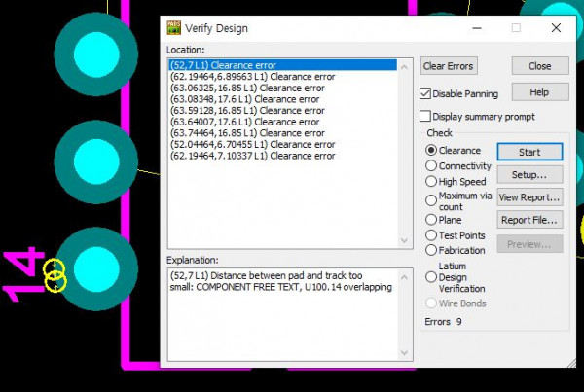This screenshot has width=584, height=392.
Task: Select the Connectivity check option
Action: coord(431,166)
